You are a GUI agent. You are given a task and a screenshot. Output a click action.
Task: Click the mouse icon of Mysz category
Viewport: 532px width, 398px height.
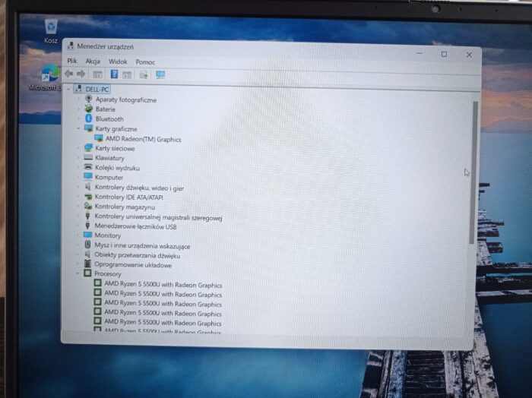(x=87, y=245)
